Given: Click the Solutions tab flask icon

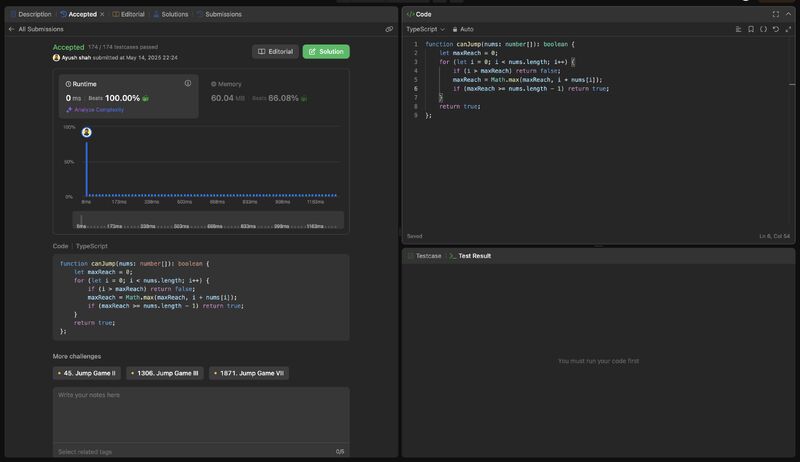Looking at the screenshot, I should [156, 14].
